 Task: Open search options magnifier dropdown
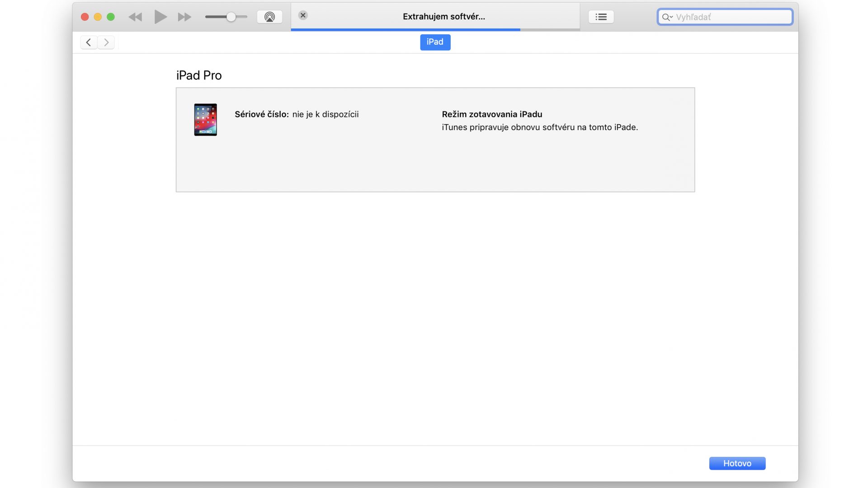tap(667, 17)
